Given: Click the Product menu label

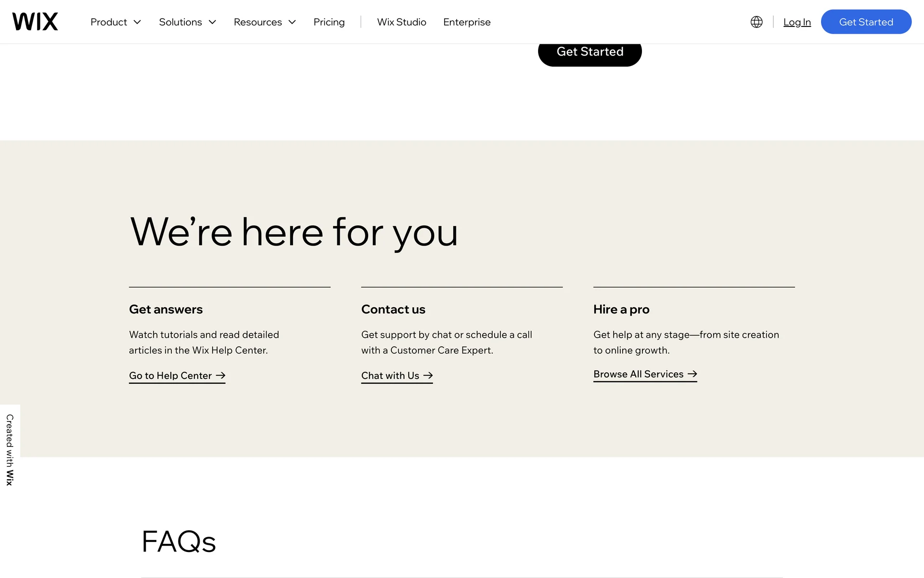Looking at the screenshot, I should 109,22.
